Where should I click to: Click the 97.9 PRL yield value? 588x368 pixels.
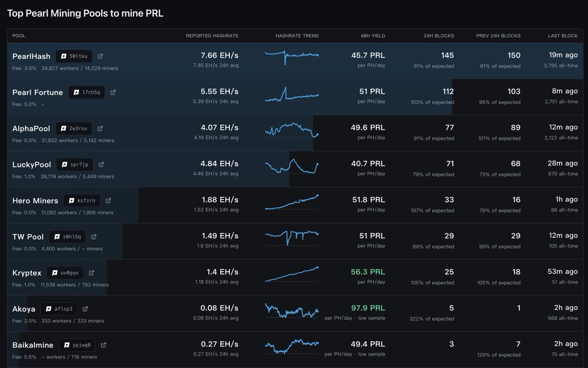tap(368, 308)
